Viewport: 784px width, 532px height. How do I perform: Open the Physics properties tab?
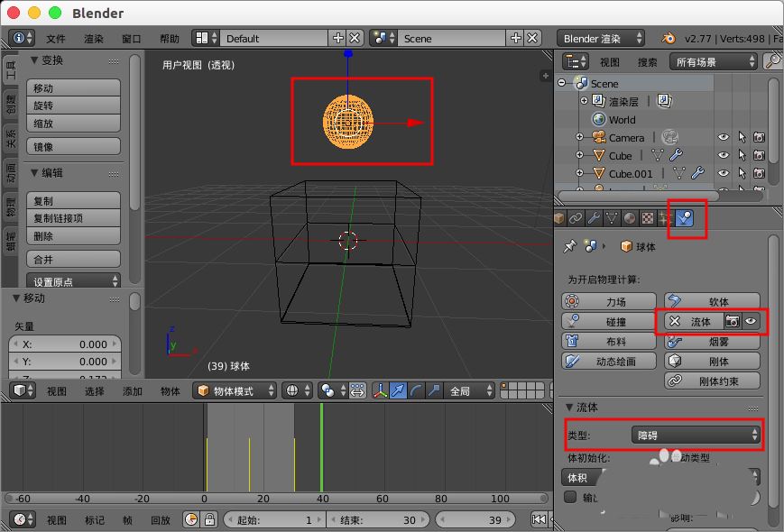pos(683,217)
